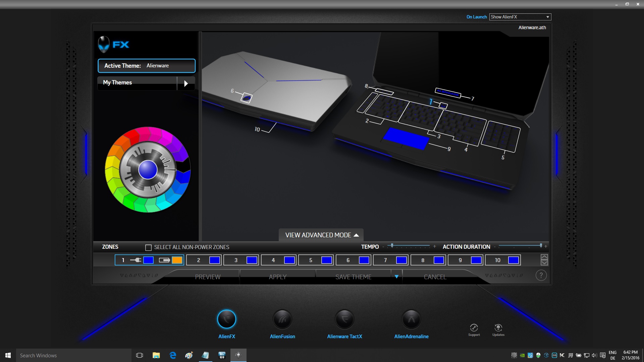Open the network tray icon
This screenshot has width=644, height=362.
coord(586,355)
